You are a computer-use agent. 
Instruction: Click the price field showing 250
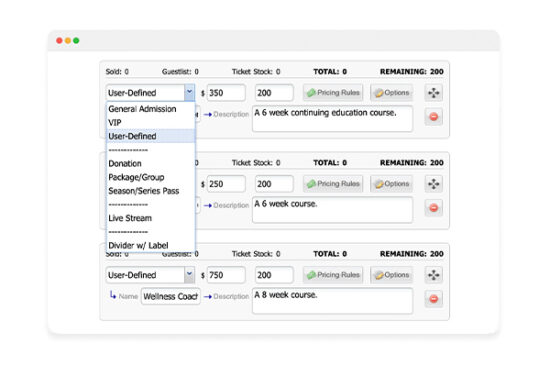226,184
